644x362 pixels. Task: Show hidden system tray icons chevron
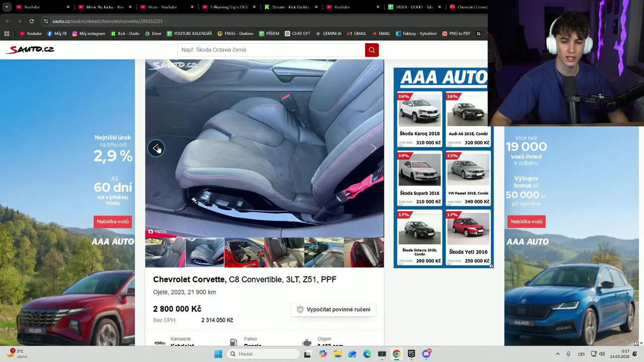tap(557, 354)
